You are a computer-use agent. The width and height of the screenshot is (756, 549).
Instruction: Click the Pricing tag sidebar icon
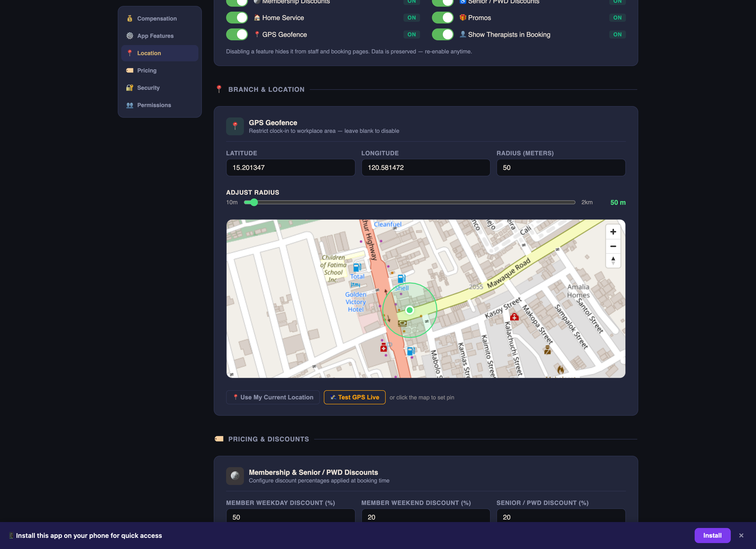130,71
